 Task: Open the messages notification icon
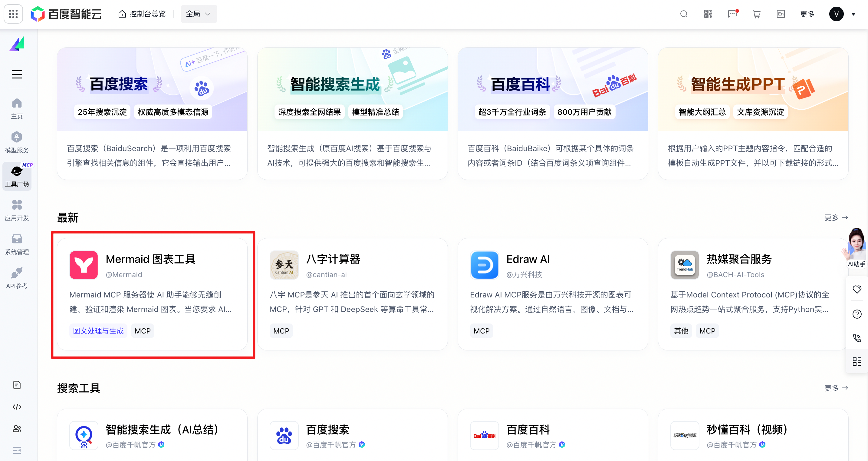(732, 14)
